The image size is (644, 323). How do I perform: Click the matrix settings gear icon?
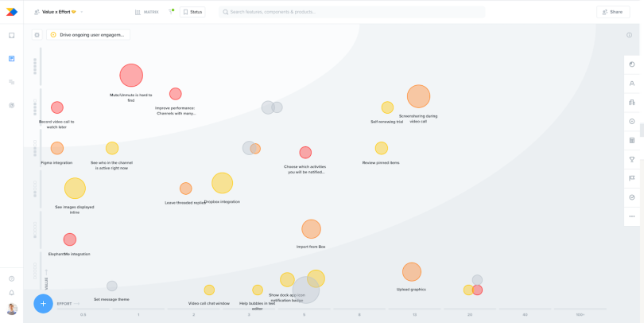pyautogui.click(x=37, y=35)
